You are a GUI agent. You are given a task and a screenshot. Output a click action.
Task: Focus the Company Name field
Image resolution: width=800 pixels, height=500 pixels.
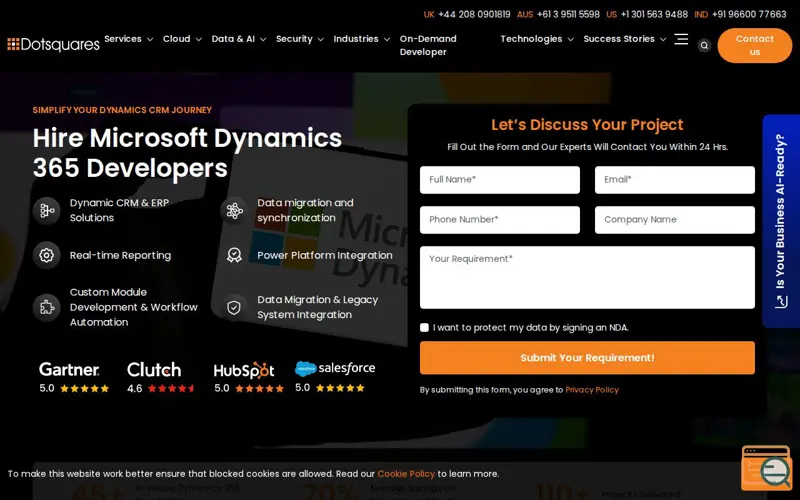point(675,220)
